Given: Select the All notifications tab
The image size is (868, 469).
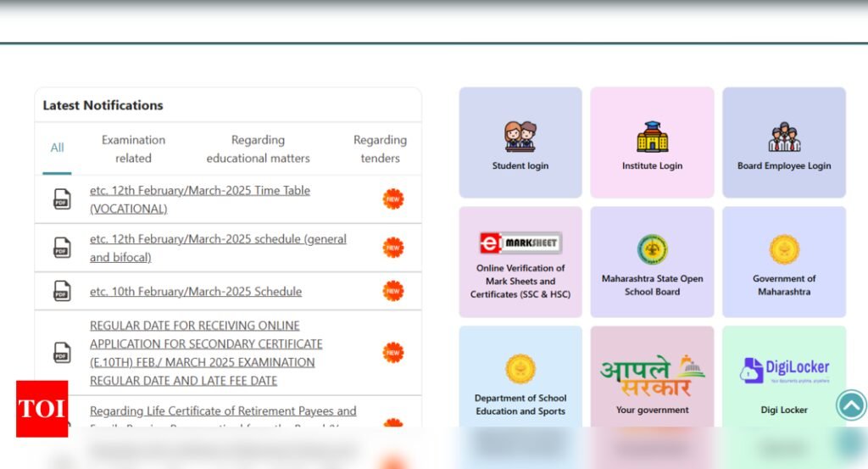Looking at the screenshot, I should pos(57,148).
